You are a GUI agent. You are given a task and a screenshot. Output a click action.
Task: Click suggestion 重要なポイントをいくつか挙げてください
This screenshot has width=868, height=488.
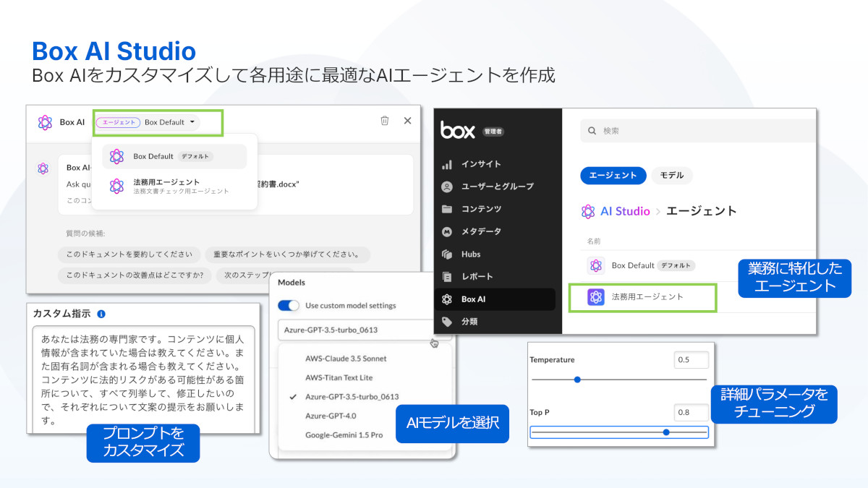(x=287, y=254)
